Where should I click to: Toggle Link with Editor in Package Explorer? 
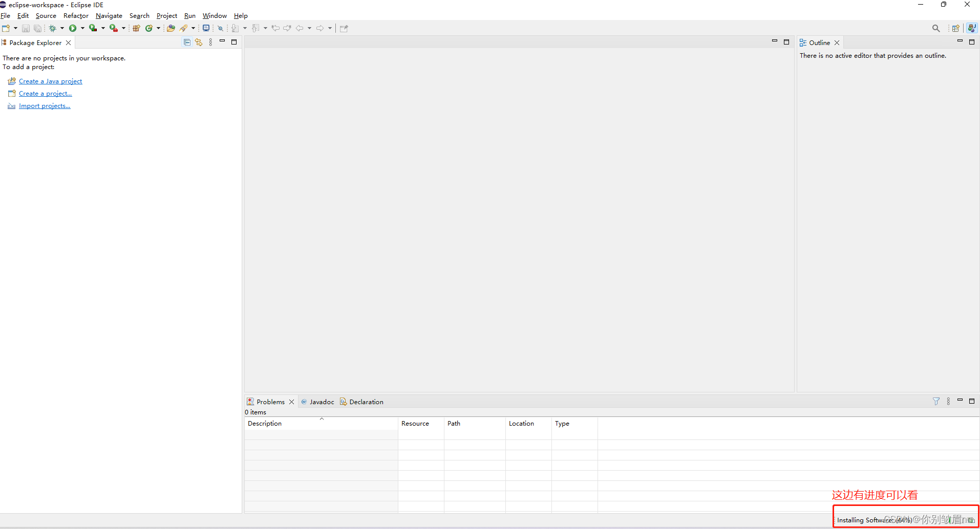point(199,42)
